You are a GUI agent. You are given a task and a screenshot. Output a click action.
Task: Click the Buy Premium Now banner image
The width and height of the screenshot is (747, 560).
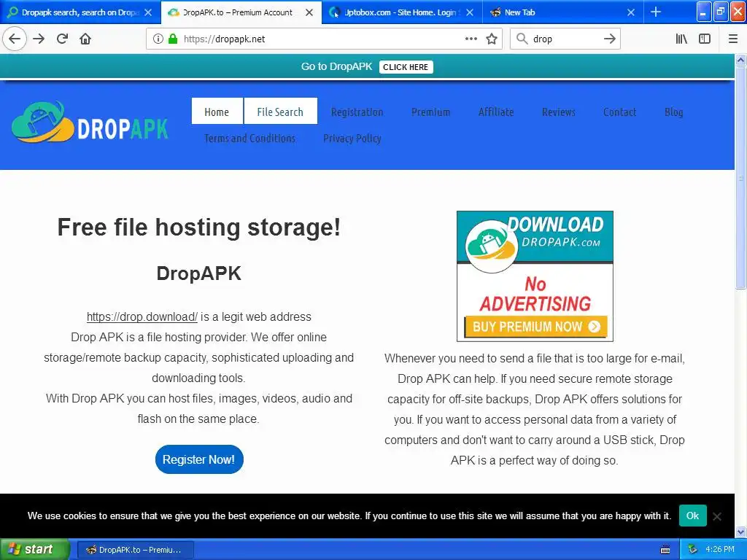coord(535,276)
